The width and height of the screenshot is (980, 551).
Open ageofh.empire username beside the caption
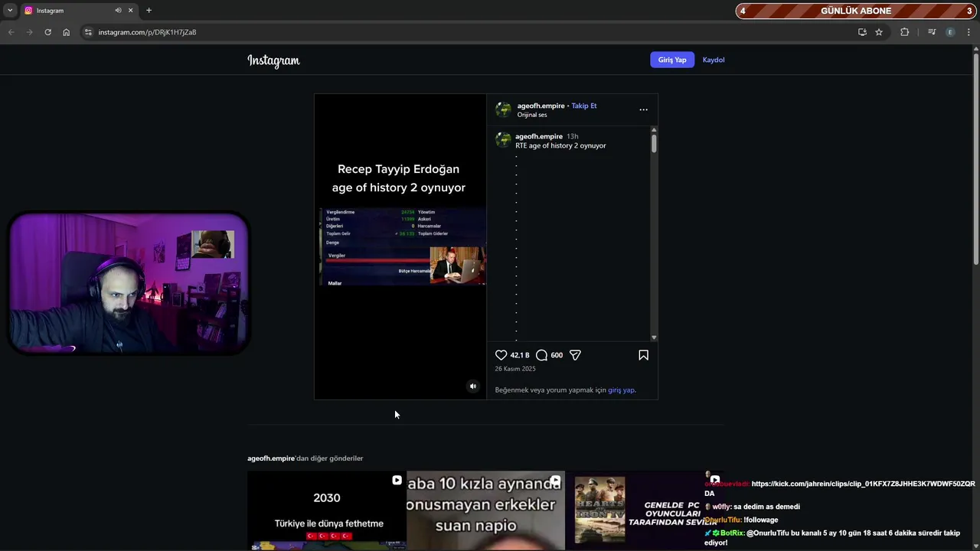coord(539,136)
